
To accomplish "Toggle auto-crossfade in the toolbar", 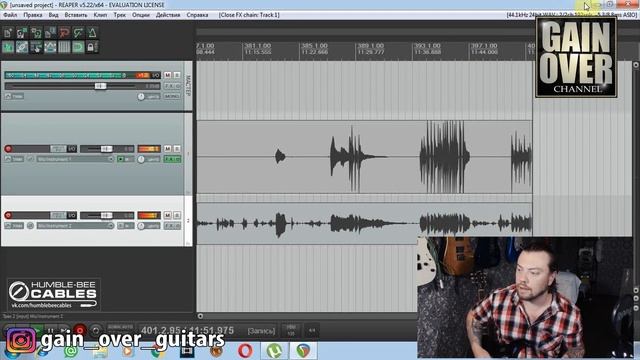I will tap(8, 47).
